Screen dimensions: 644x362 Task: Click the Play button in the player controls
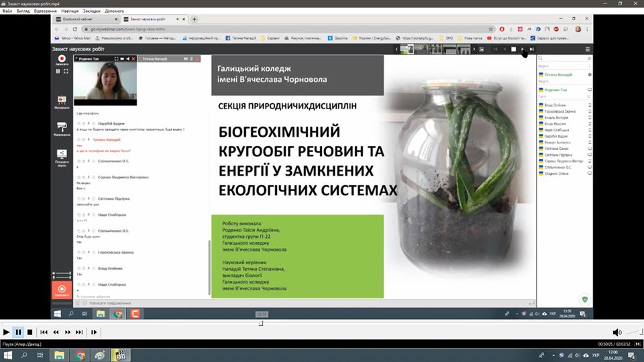point(6,332)
